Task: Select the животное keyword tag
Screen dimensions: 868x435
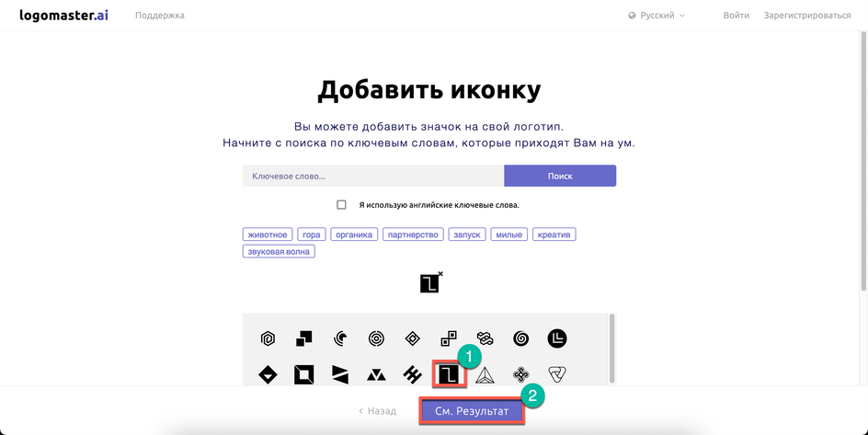Action: [268, 235]
